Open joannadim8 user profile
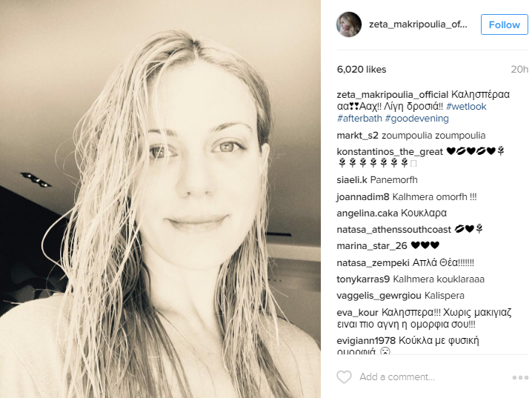 point(363,197)
